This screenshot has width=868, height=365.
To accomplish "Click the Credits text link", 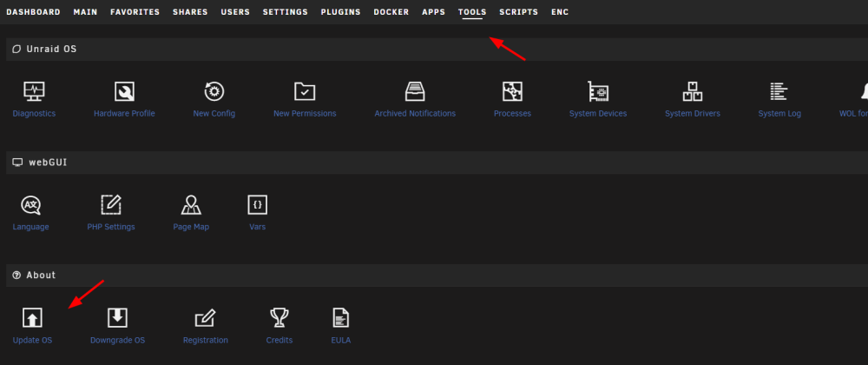I will pyautogui.click(x=279, y=340).
